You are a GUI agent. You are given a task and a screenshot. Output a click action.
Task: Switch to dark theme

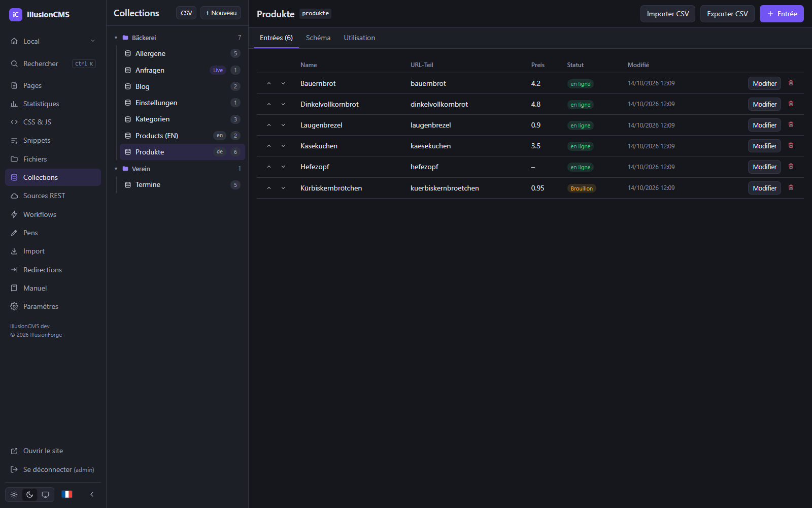point(29,494)
